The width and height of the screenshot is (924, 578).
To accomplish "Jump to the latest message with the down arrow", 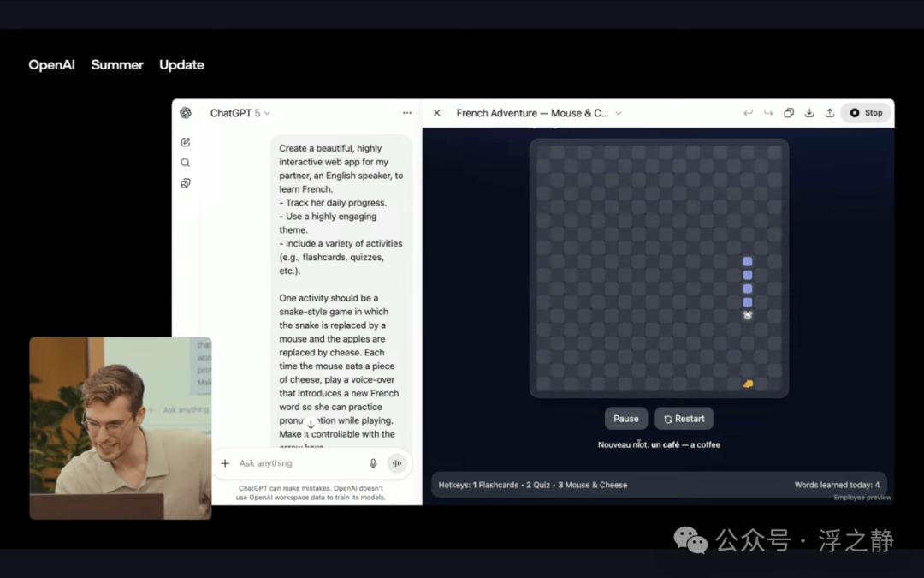I will 311,424.
